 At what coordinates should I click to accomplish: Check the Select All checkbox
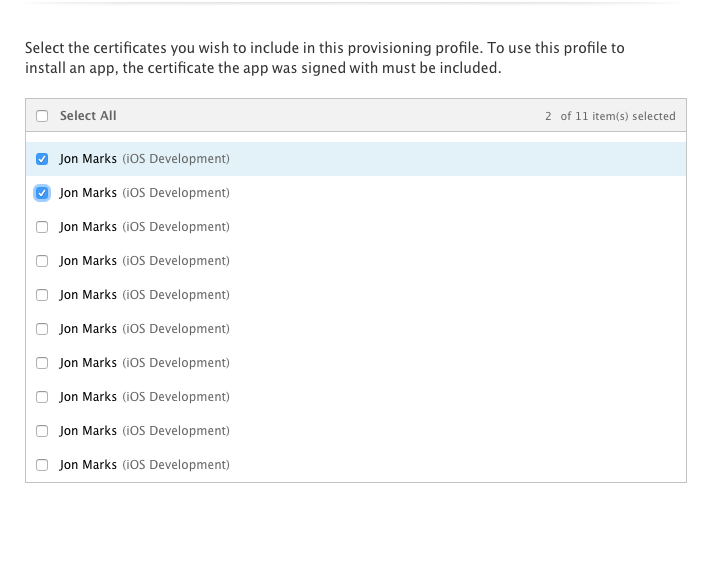[42, 116]
